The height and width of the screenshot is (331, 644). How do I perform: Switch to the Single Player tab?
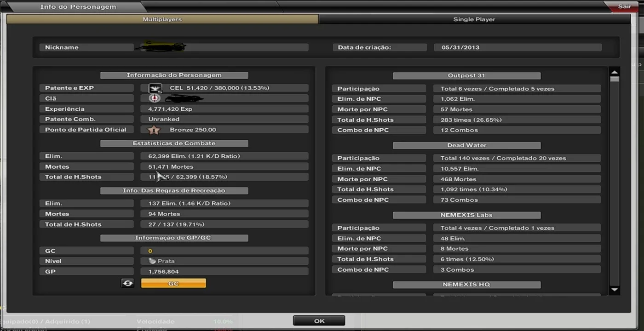coord(474,19)
